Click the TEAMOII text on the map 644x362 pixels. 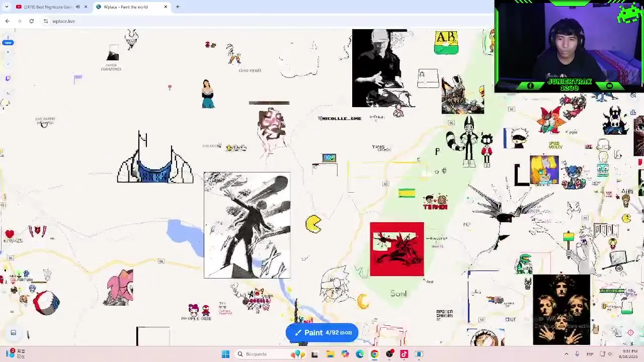435,207
